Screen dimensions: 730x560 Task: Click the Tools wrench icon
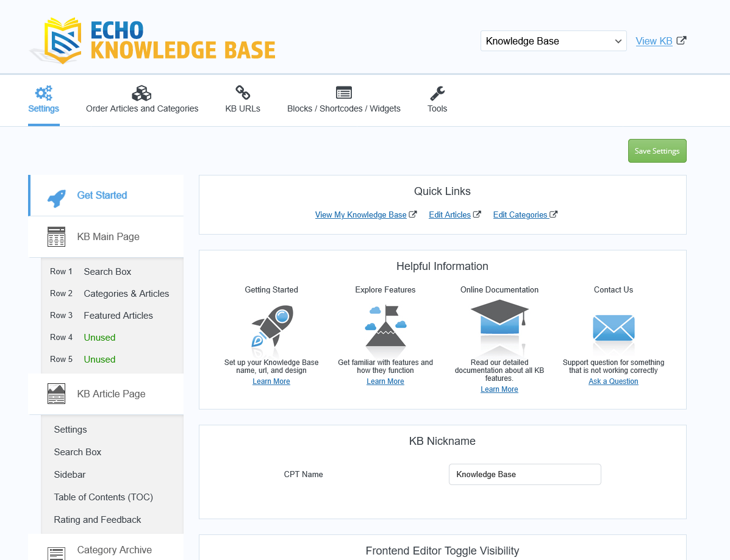[x=437, y=93]
